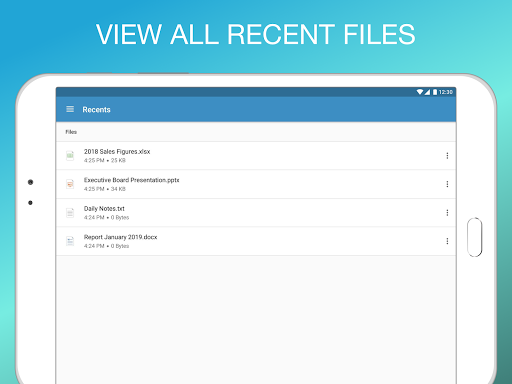512x384 pixels.
Task: Tap the tablet home button
Action: pyautogui.click(x=475, y=237)
